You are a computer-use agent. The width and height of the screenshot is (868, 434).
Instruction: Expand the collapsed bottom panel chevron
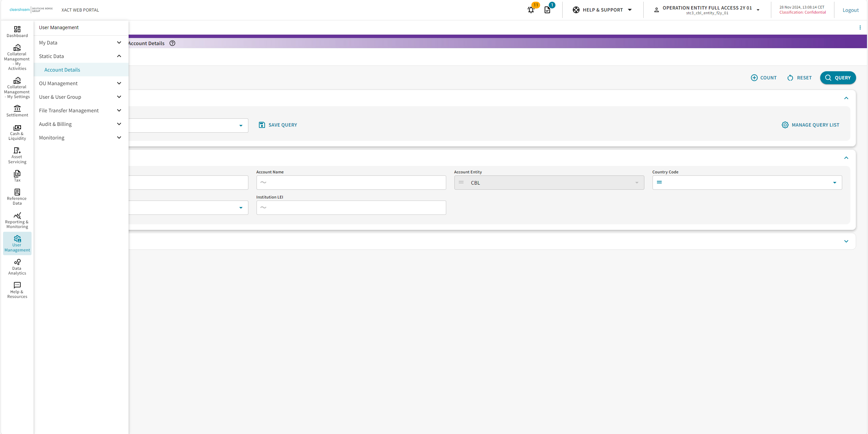point(846,241)
